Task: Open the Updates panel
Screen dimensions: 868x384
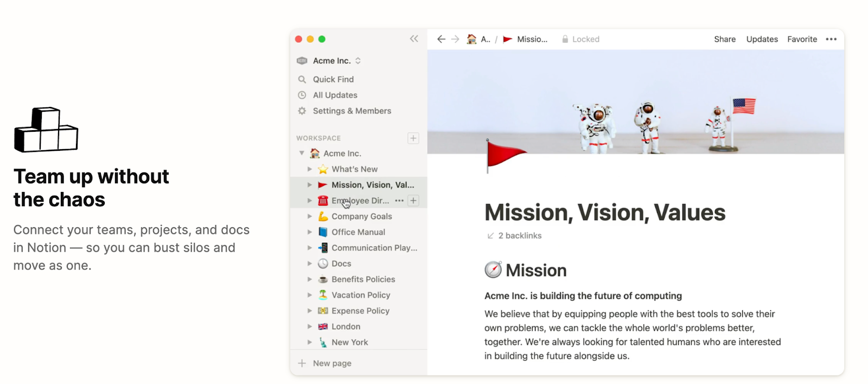Action: 762,39
